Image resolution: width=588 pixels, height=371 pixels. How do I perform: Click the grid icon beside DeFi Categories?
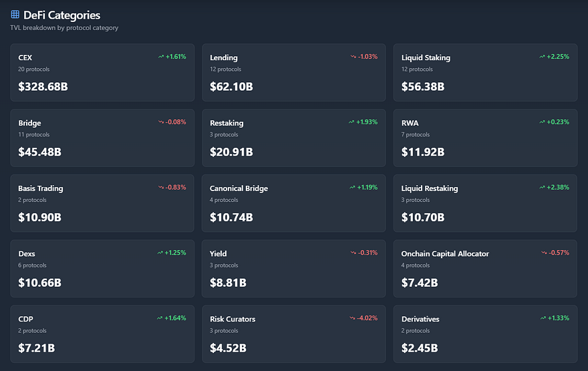15,15
